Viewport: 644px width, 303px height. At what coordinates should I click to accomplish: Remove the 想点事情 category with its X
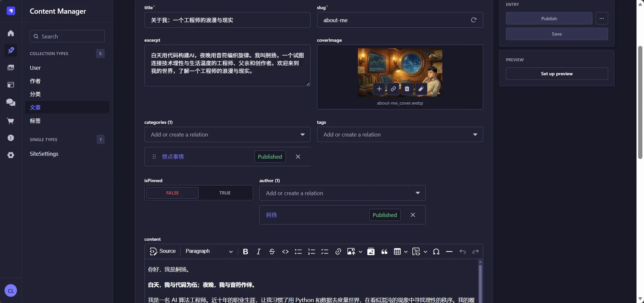click(x=297, y=156)
